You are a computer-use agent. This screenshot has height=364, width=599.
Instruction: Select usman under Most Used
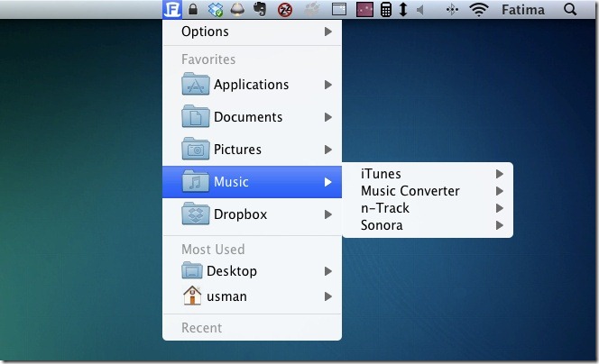pos(252,296)
